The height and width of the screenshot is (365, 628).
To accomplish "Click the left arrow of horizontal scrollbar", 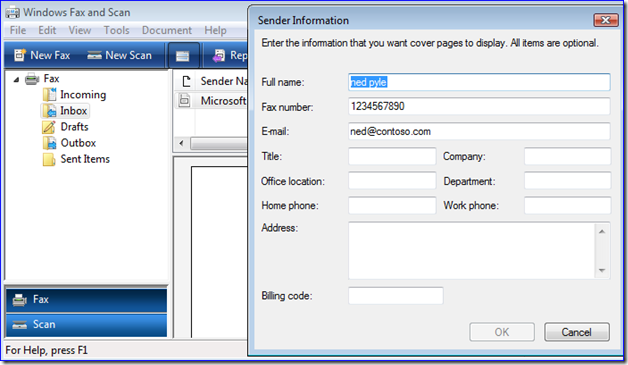I will (181, 143).
